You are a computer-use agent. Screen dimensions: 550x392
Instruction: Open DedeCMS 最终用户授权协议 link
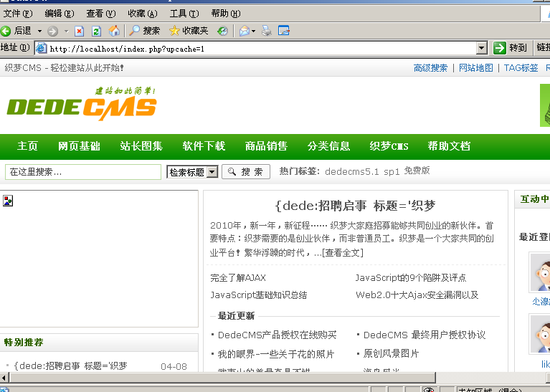coord(425,335)
